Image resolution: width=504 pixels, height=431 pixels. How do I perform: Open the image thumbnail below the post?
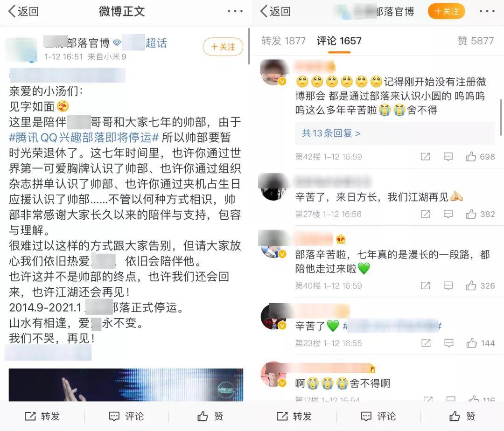click(126, 384)
